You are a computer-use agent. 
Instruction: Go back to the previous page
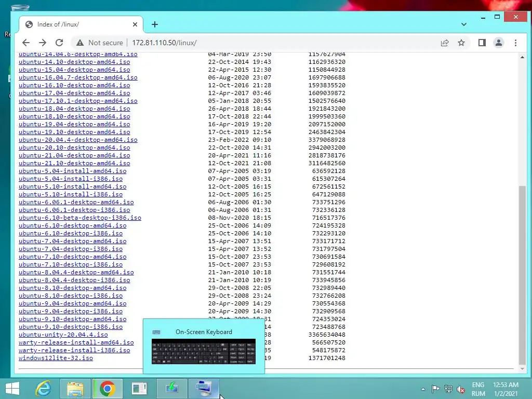coord(26,43)
